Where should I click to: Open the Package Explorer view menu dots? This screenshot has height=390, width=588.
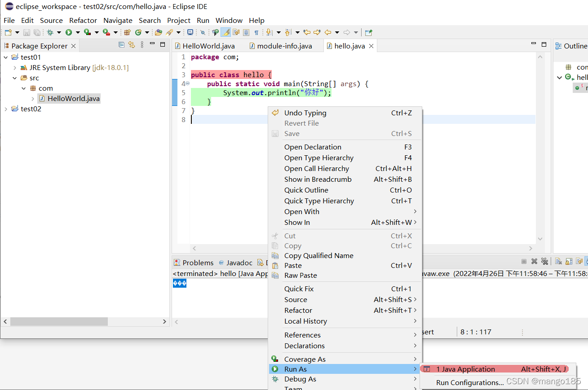[x=142, y=44]
